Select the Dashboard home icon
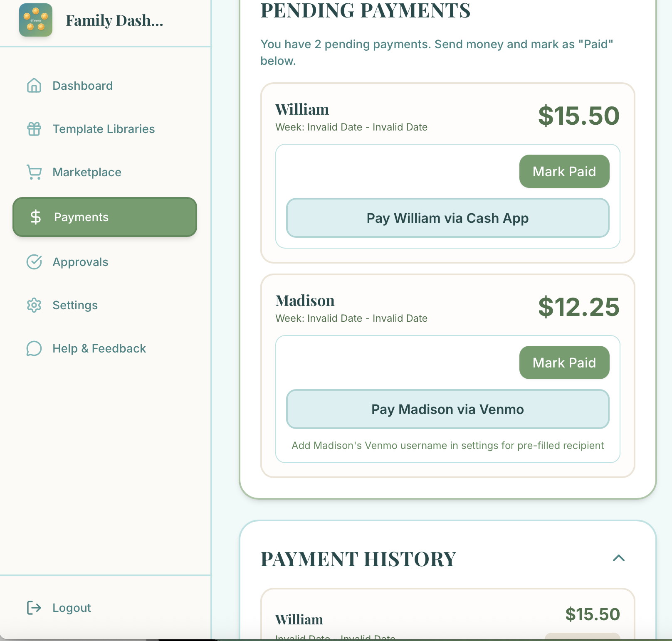 (x=35, y=86)
